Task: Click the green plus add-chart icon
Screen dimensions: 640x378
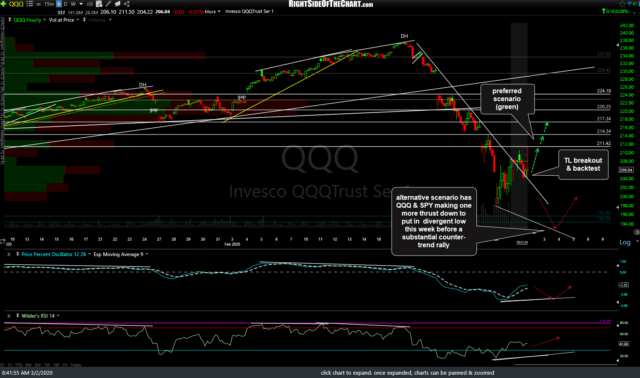Action: (3, 4)
